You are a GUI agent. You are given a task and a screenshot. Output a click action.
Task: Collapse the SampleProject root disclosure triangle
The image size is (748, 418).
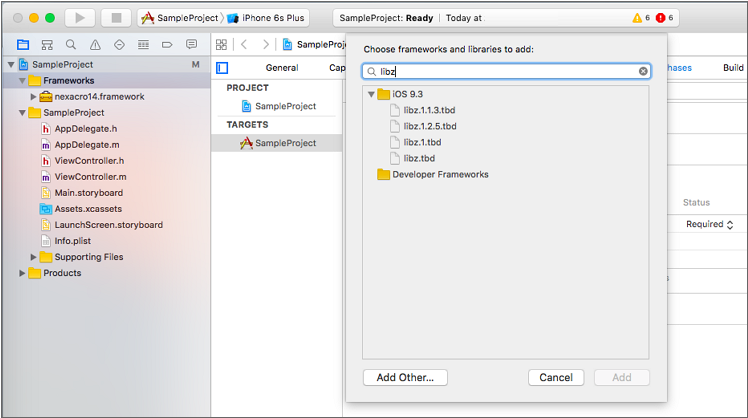11,64
